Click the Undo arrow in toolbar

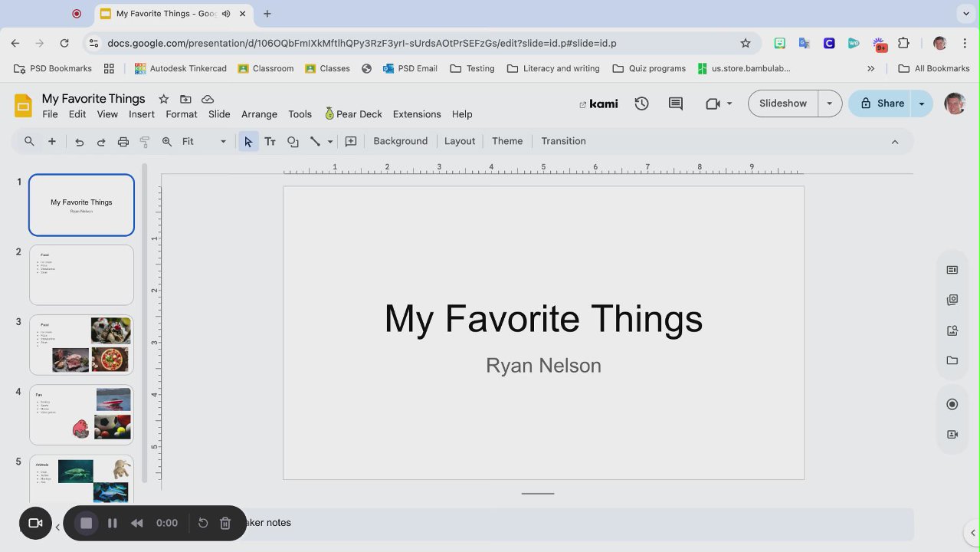point(79,141)
